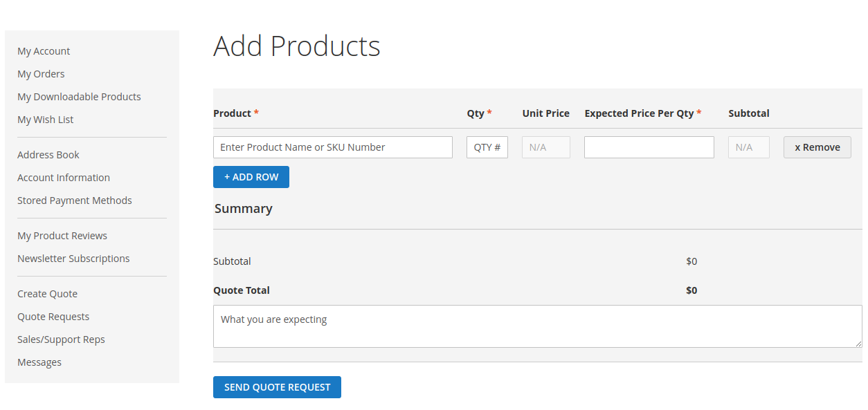
Task: Open Newsletter Subscriptions page
Action: coord(73,259)
